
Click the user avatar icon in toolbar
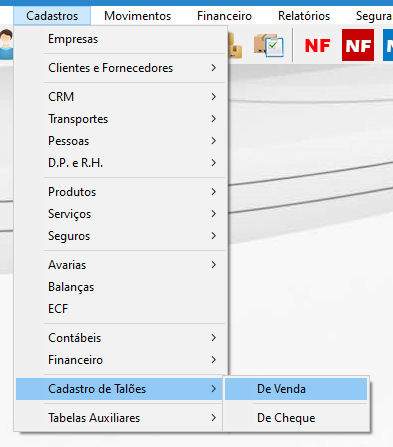point(6,44)
